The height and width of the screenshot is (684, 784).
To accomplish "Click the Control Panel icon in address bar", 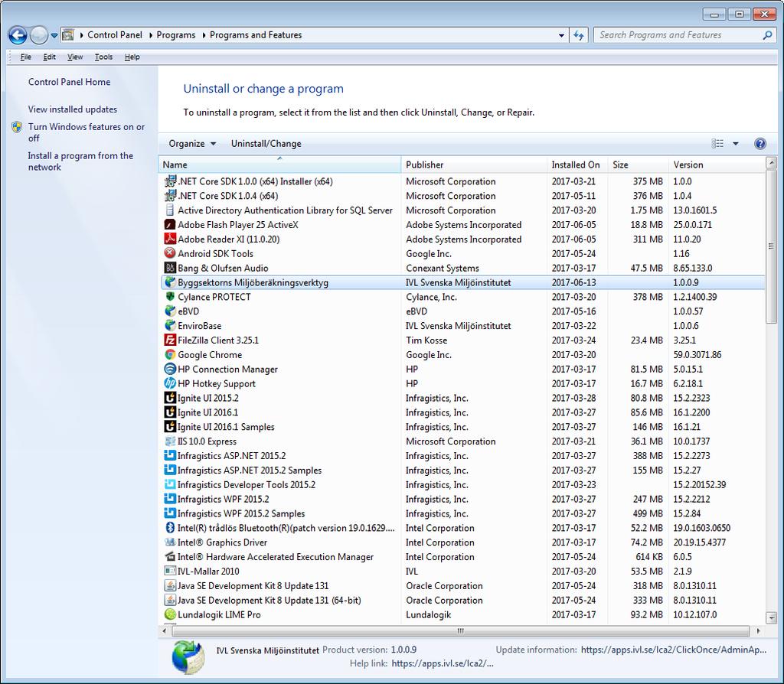I will pos(68,35).
